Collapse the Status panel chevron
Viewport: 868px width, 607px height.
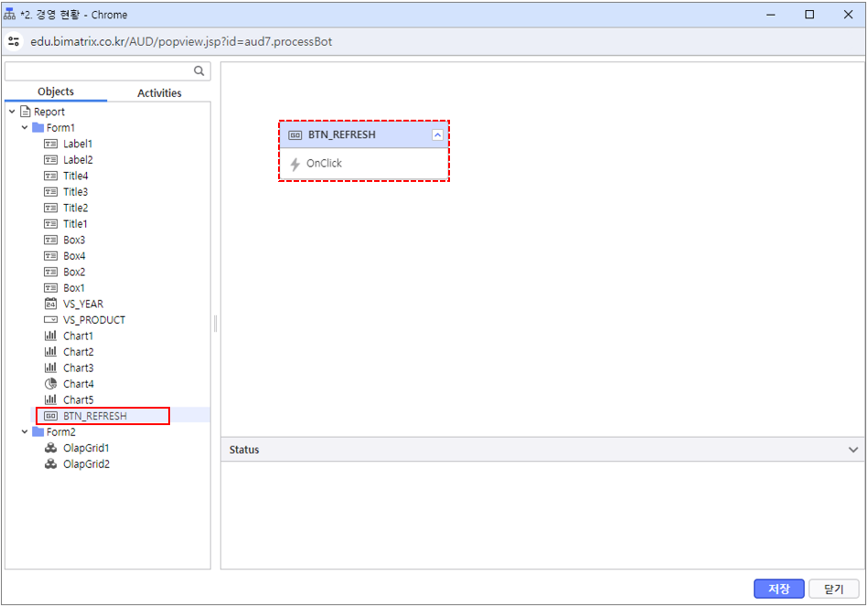[x=853, y=450]
